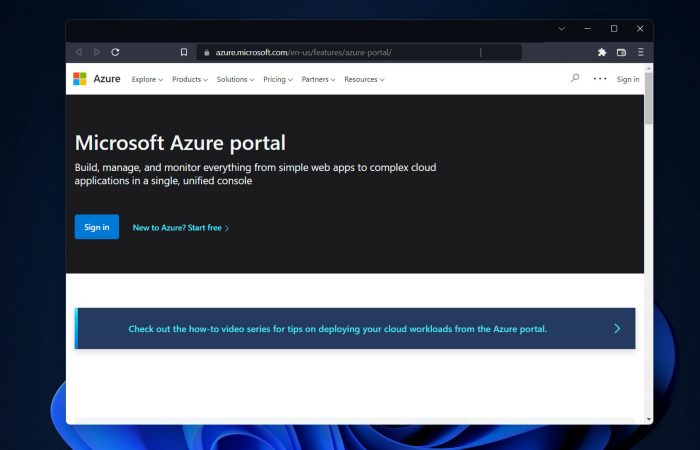The width and height of the screenshot is (700, 450).
Task: Click Sign in in the top navigation
Action: (x=628, y=79)
